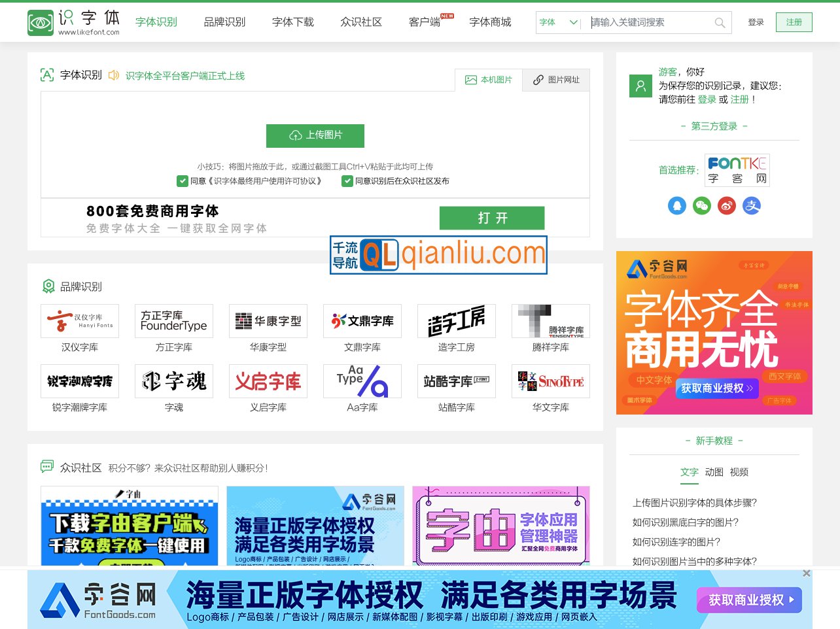
Task: Select the 造字工房 brand logo
Action: pyautogui.click(x=456, y=320)
